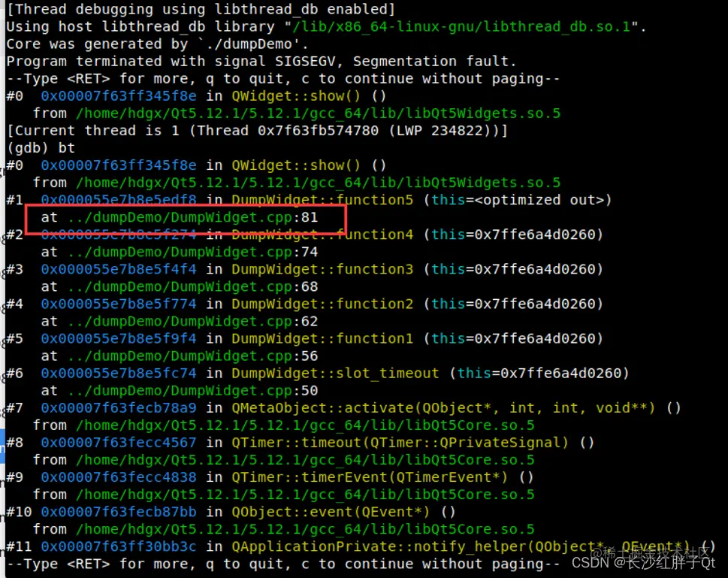The width and height of the screenshot is (728, 578).
Task: Click function name "DumpWidget::slot_timeout"
Action: (x=335, y=373)
